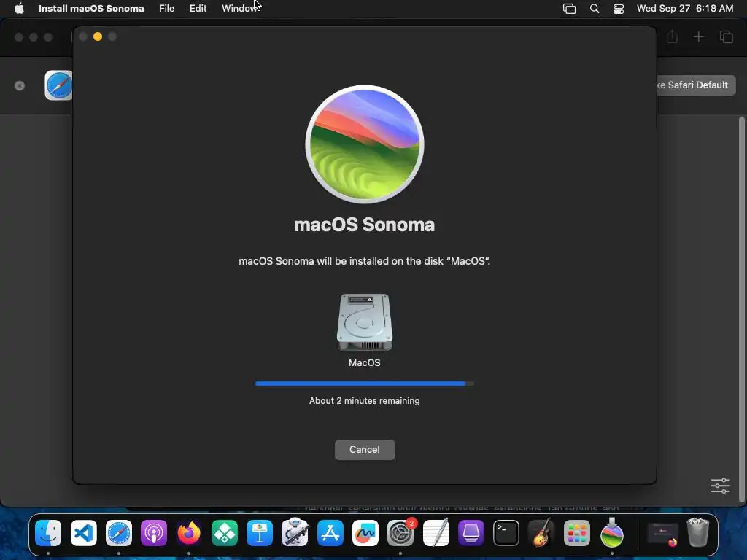The width and height of the screenshot is (747, 560).
Task: Open Terminal from the Dock
Action: pos(506,533)
